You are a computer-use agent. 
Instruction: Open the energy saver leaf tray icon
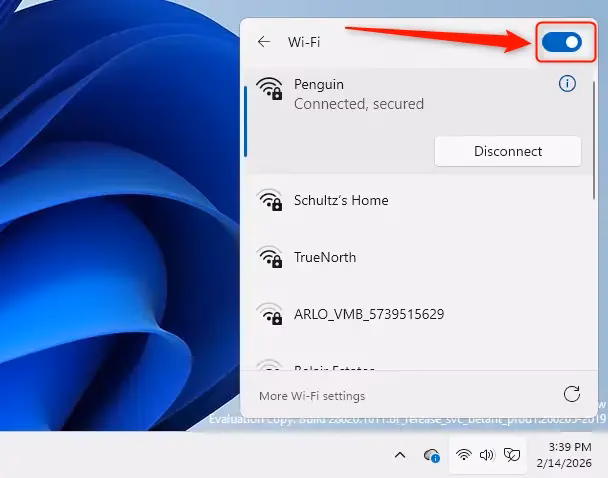pyautogui.click(x=512, y=455)
